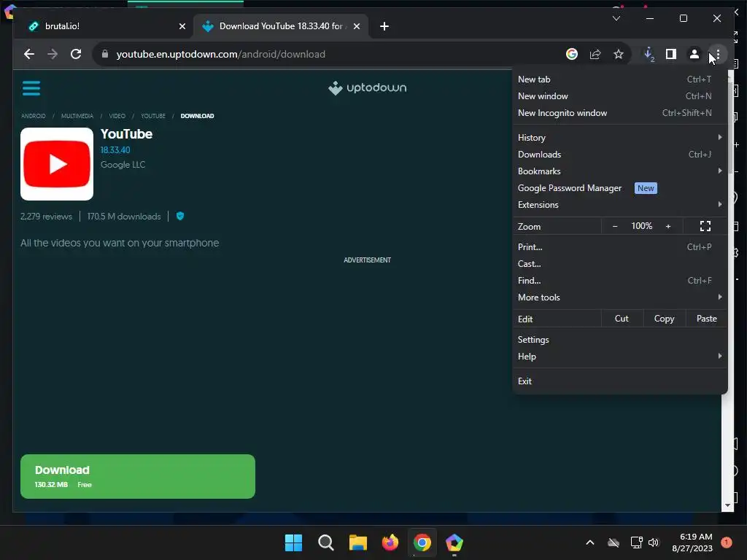Expand the History submenu
This screenshot has width=747, height=560.
point(620,138)
